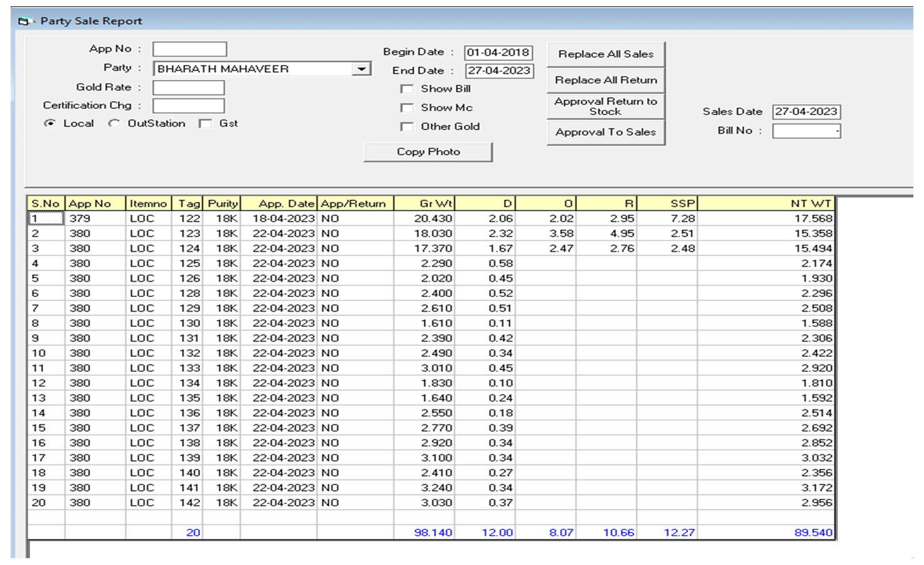
Task: Click the D column header
Action: pyautogui.click(x=485, y=204)
